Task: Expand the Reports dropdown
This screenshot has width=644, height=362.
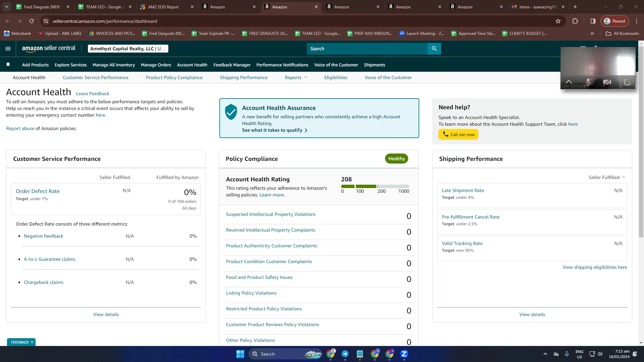Action: click(296, 77)
